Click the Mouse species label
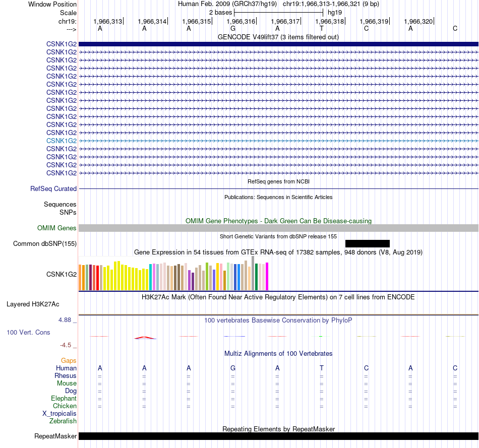The height and width of the screenshot is (448, 479). point(67,383)
